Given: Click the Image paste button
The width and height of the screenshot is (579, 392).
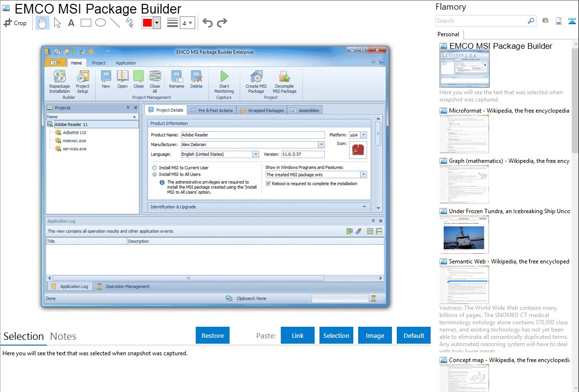Looking at the screenshot, I should tap(375, 335).
